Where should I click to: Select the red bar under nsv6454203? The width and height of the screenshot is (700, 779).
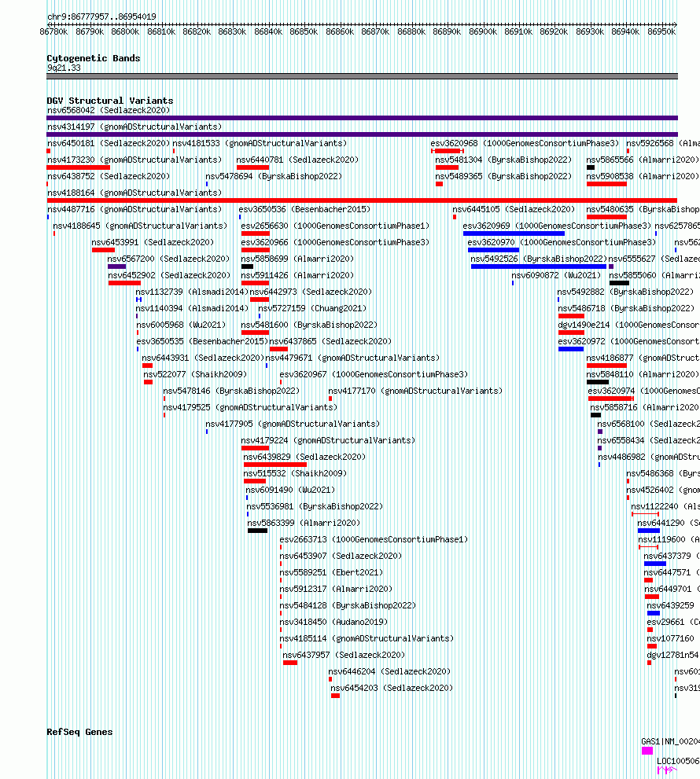[336, 696]
